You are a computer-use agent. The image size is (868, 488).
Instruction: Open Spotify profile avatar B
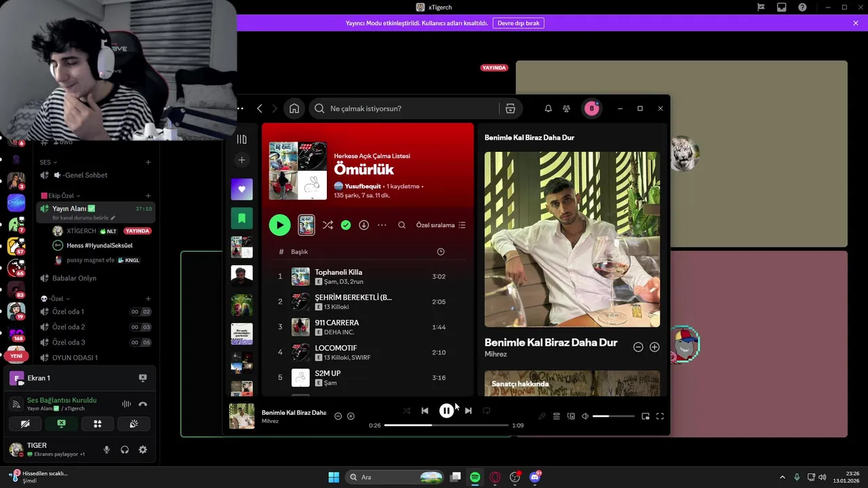(591, 108)
